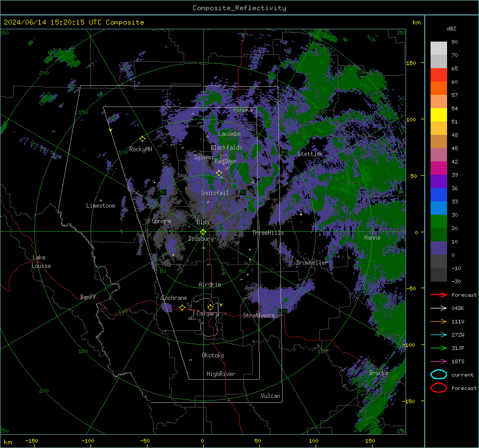Screen dimensions: 479x448
Task: Select the white 04DK arrow icon
Action: point(439,308)
